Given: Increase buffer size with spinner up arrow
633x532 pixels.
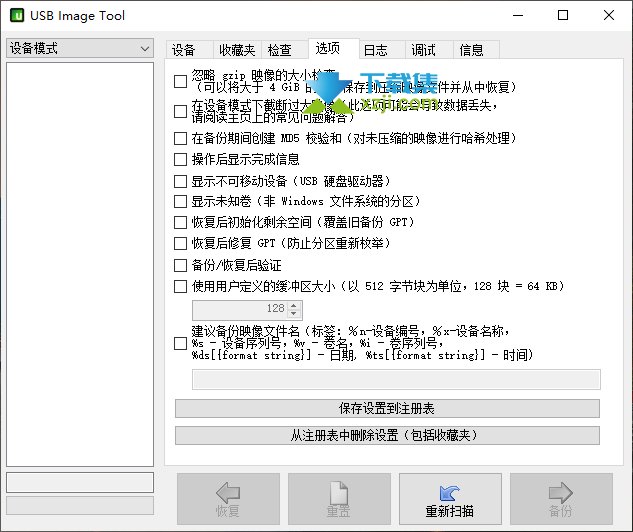Looking at the screenshot, I should tap(294, 306).
